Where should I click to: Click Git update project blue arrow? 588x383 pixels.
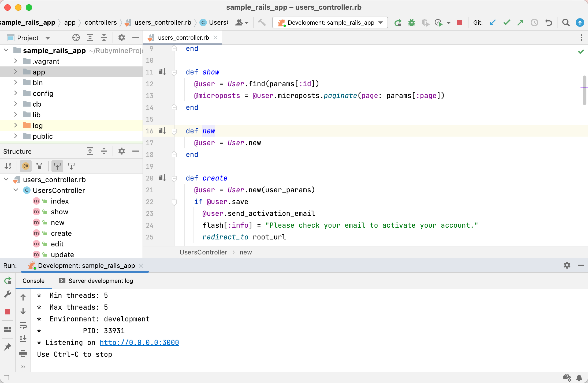[493, 23]
